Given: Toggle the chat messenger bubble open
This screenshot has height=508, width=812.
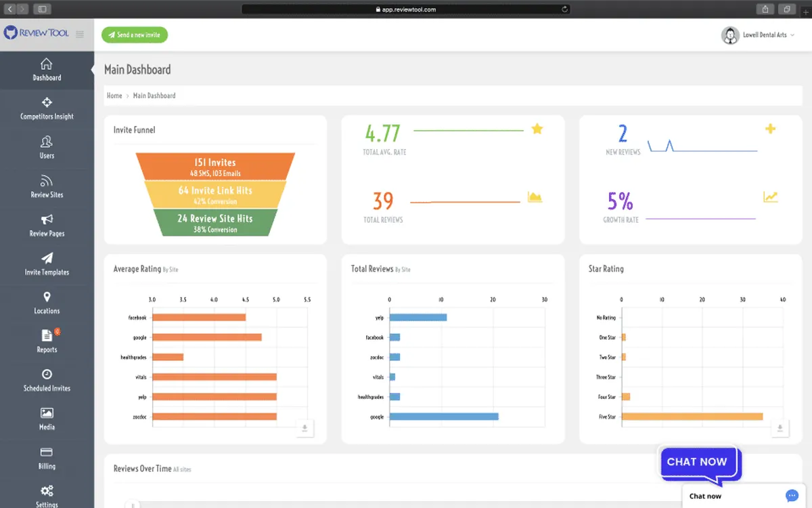Looking at the screenshot, I should coord(792,495).
